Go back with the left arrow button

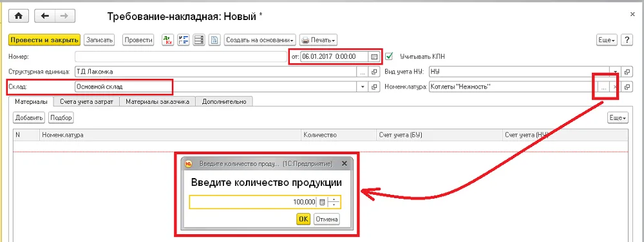[x=44, y=15]
